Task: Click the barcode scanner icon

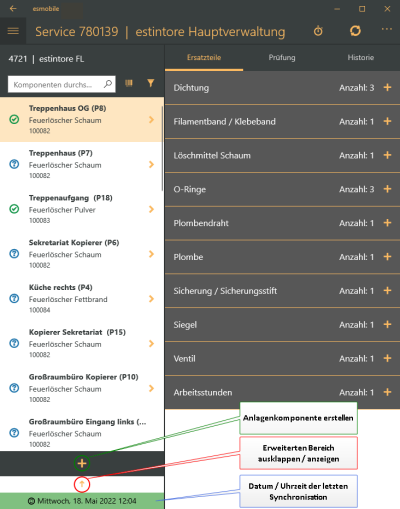Action: click(129, 83)
